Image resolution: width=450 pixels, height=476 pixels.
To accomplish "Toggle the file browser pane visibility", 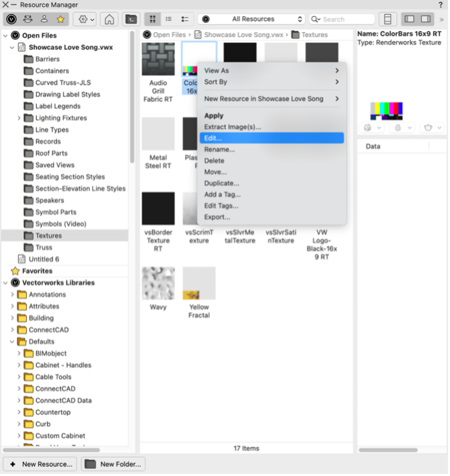I will (409, 19).
